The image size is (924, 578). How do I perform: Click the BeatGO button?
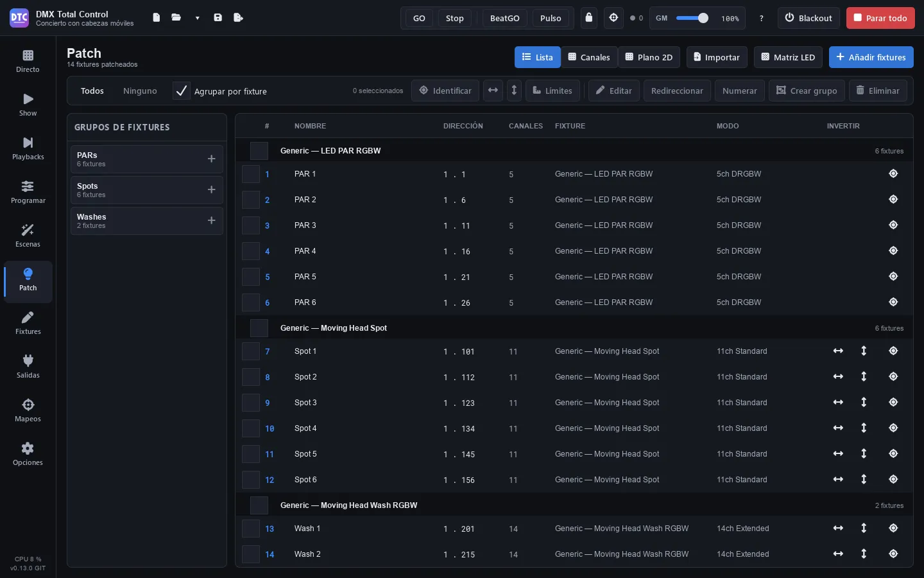point(504,18)
